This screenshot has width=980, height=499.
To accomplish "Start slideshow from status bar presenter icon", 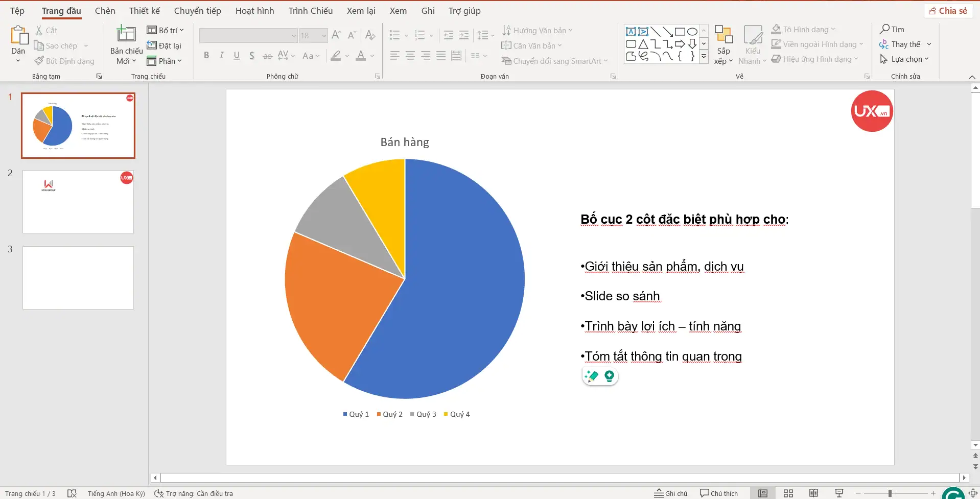I will (839, 493).
